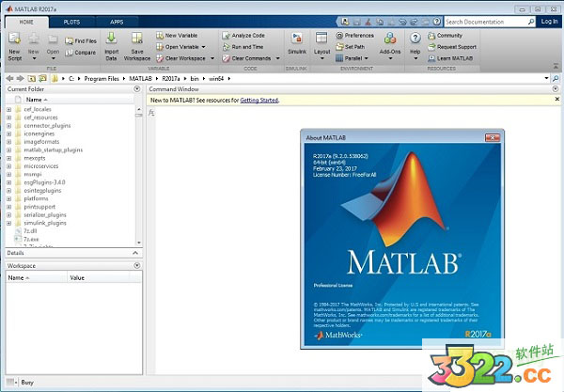Launch the Compare files tool
Viewport: 564px width, 392px height.
click(81, 53)
